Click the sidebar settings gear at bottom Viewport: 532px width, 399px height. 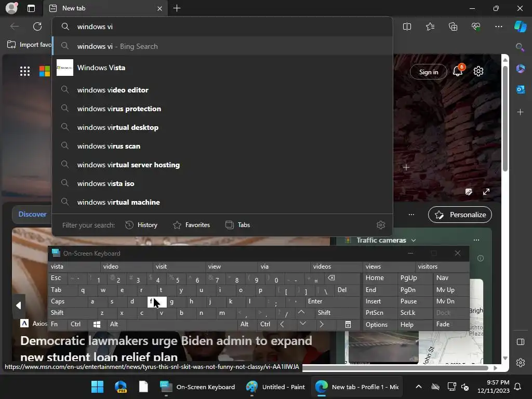tap(520, 362)
